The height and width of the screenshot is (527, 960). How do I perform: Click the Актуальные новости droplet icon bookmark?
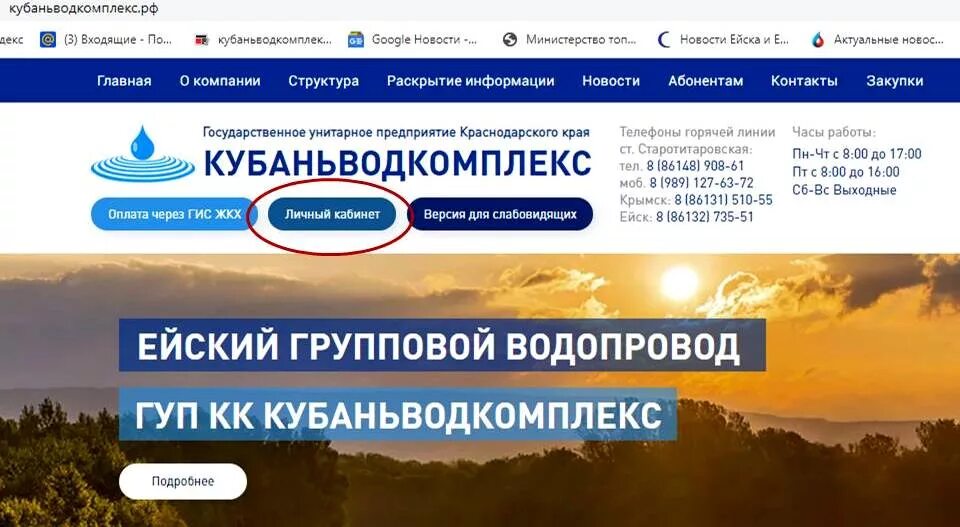[818, 40]
